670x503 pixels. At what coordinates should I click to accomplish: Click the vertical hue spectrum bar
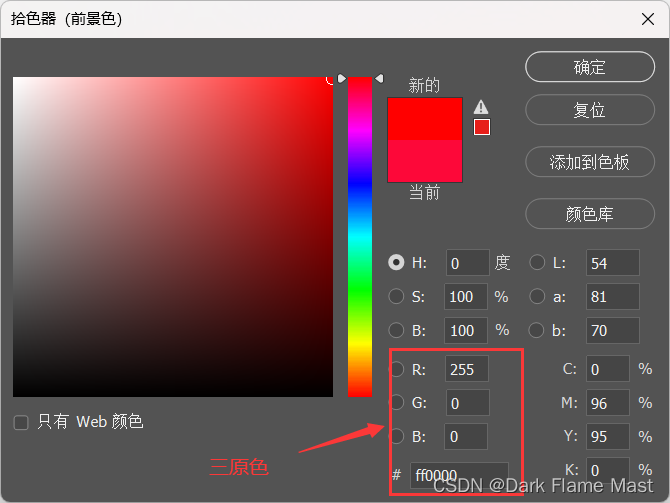pyautogui.click(x=360, y=237)
